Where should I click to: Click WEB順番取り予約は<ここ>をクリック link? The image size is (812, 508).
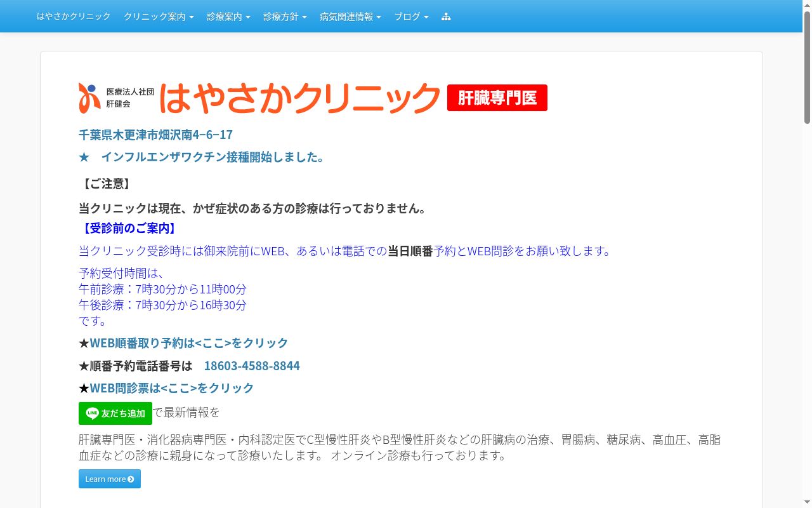pos(189,343)
